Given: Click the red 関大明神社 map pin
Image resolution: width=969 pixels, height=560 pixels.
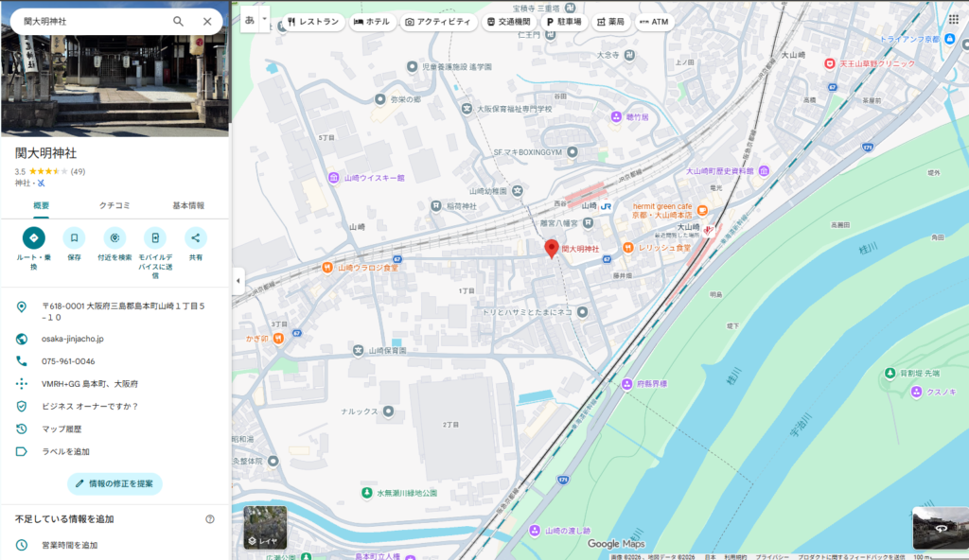Looking at the screenshot, I should (x=552, y=248).
